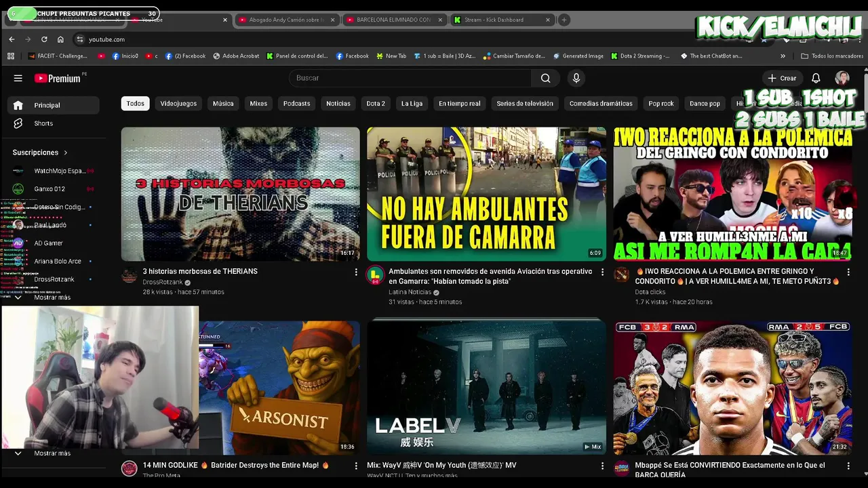The image size is (868, 488).
Task: Filter by Dota 2 chip
Action: [376, 104]
